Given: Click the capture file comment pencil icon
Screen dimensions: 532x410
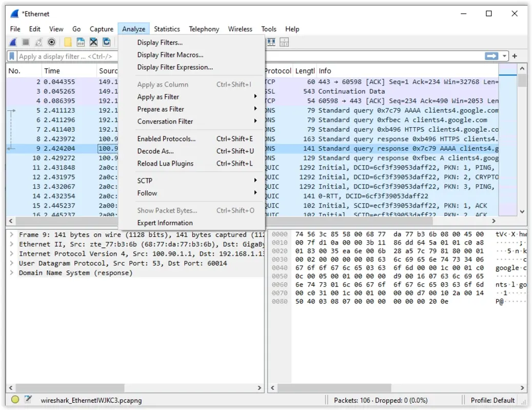Looking at the screenshot, I should tap(28, 400).
